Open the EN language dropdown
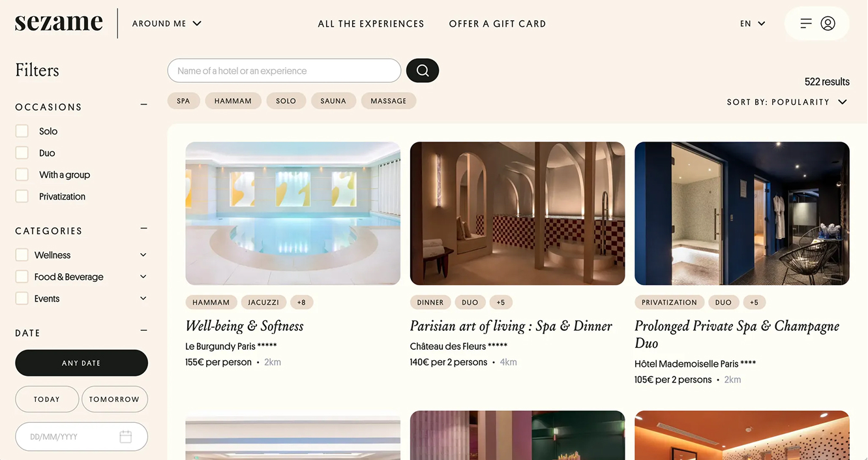Viewport: 868px width, 460px height. pos(753,23)
